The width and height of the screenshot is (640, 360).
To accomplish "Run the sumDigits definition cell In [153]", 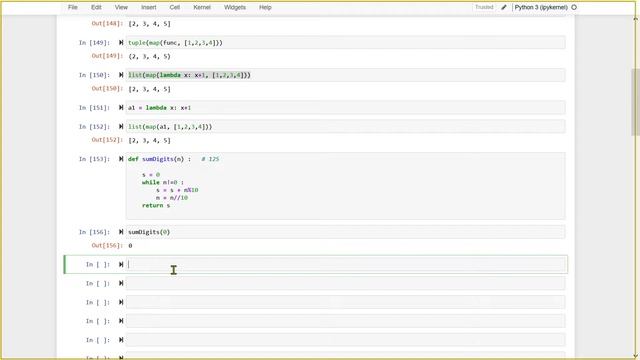I will coord(121,159).
